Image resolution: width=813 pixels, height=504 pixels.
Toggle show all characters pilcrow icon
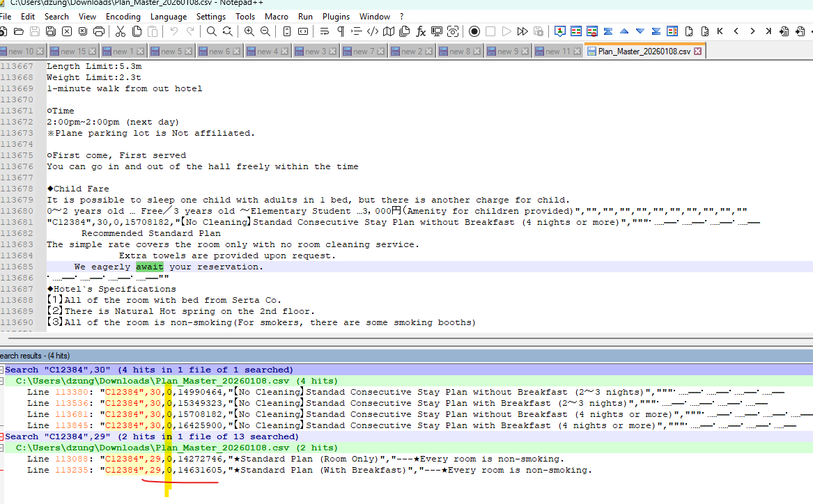[x=340, y=31]
